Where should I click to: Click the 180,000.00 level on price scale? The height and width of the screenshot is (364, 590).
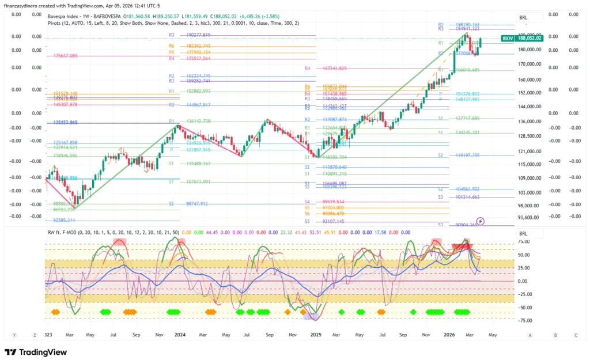pyautogui.click(x=530, y=50)
